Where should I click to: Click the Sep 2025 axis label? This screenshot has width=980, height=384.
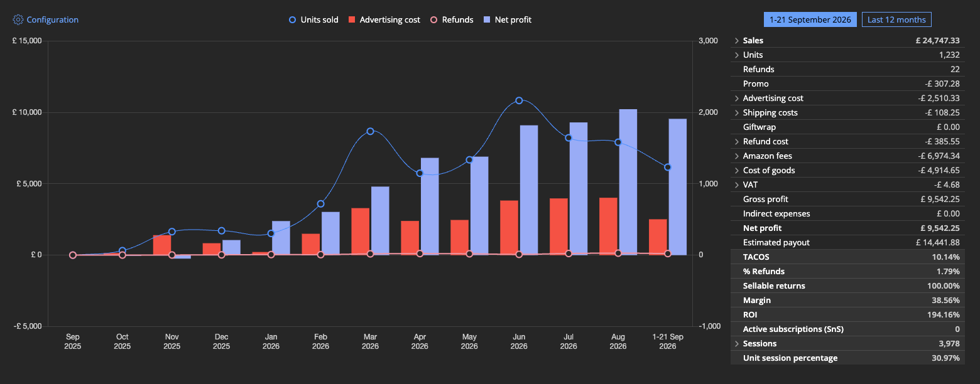(x=73, y=342)
